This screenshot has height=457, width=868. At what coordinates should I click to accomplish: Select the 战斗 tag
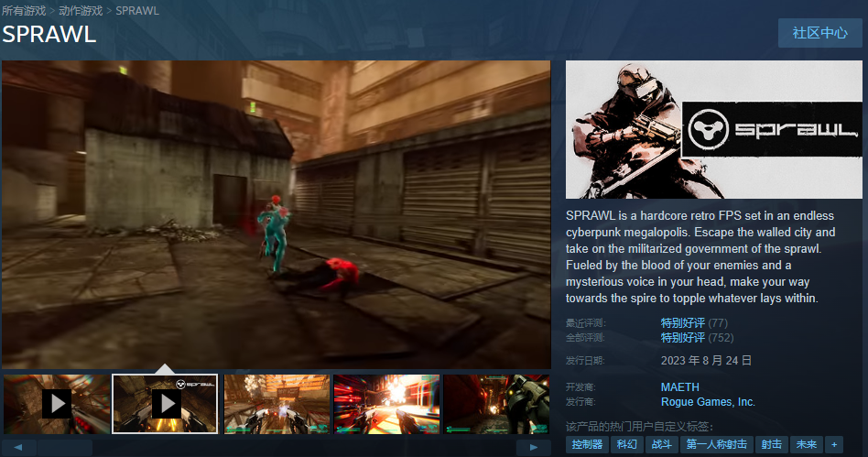coord(661,444)
